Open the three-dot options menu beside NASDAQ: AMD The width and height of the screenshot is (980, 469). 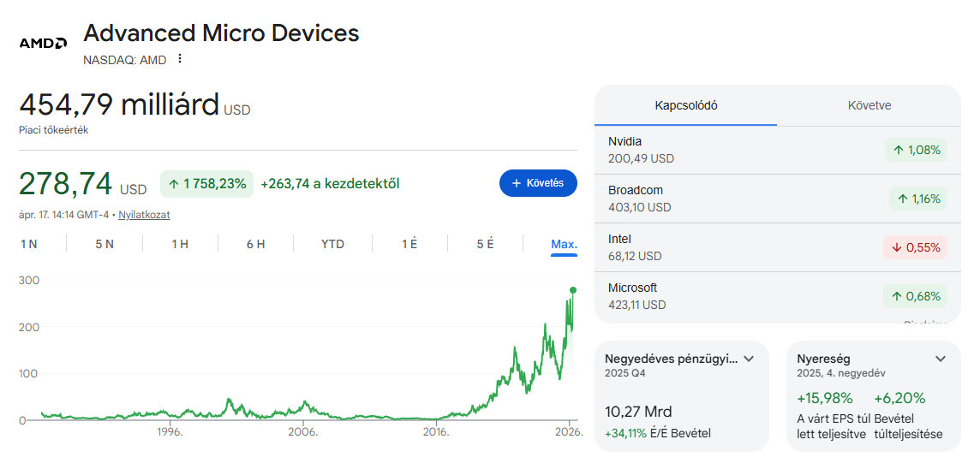[180, 59]
